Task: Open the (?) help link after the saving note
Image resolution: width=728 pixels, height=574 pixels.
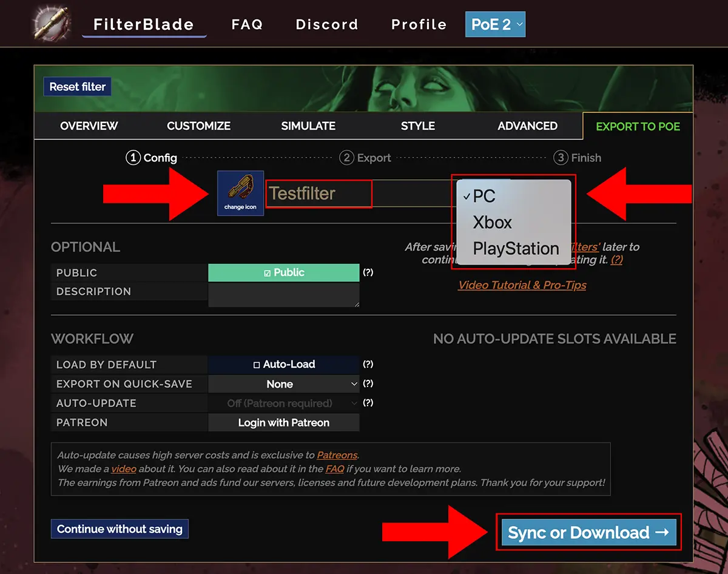Action: (618, 260)
